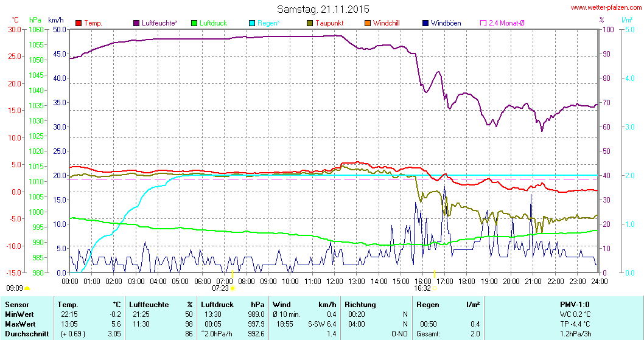Click the 00:00 time axis label
The height and width of the screenshot is (340, 644).
click(70, 281)
